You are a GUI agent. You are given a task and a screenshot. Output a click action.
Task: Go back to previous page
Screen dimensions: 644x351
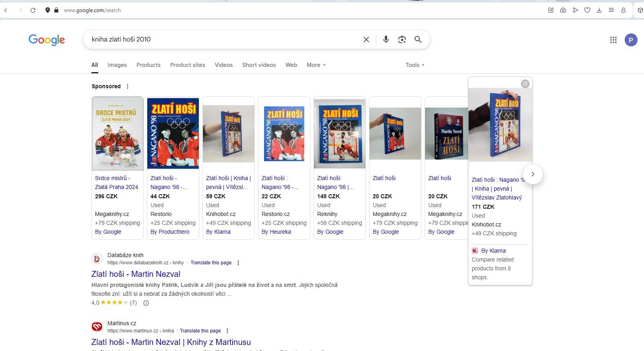6,10
